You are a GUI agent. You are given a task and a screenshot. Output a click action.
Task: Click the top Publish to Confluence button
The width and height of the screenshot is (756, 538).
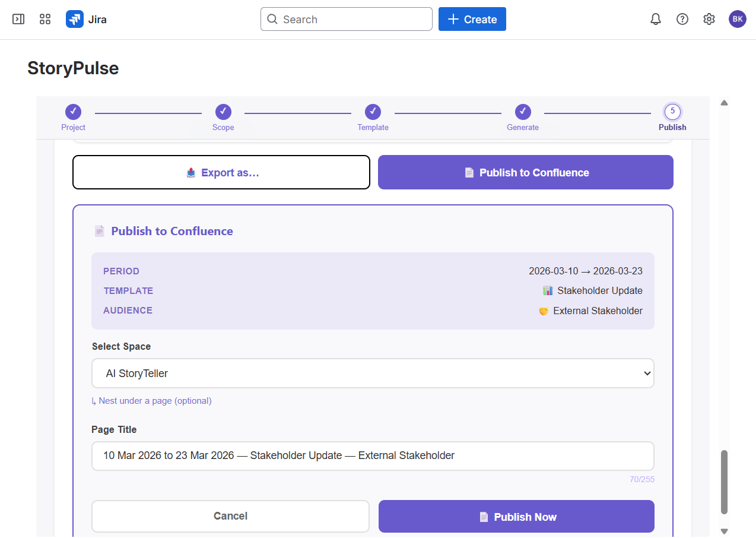coord(526,172)
